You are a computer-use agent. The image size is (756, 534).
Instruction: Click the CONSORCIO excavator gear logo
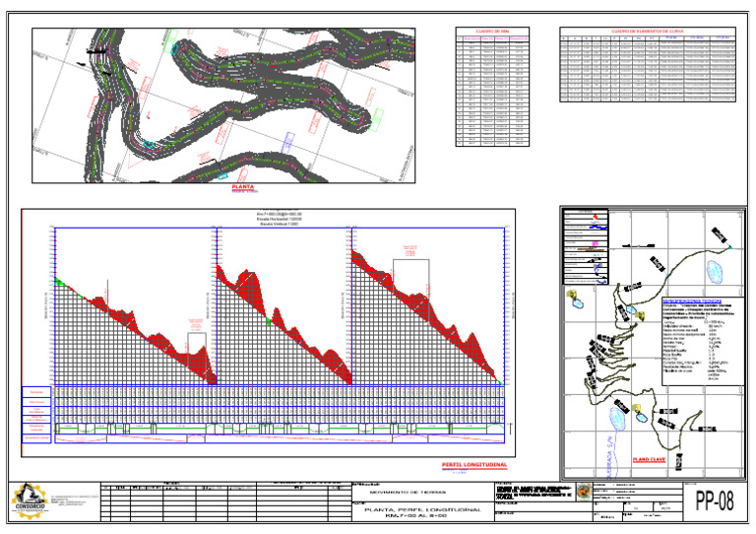[x=30, y=501]
